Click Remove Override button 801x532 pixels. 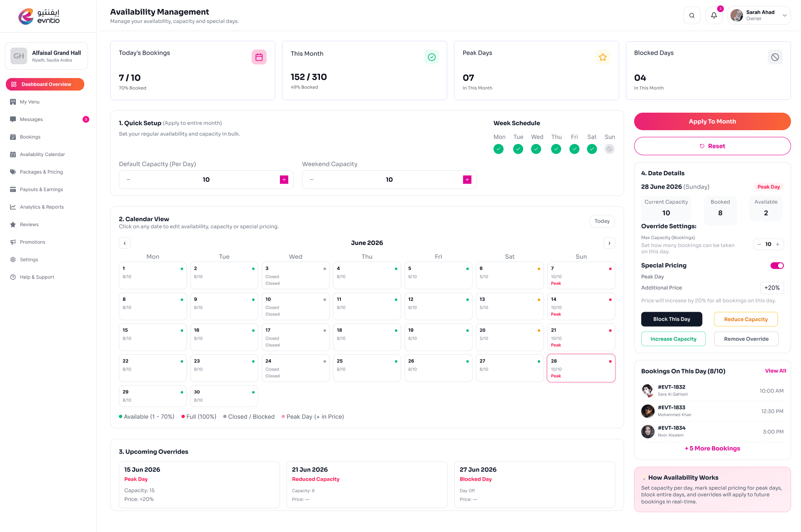click(x=746, y=339)
